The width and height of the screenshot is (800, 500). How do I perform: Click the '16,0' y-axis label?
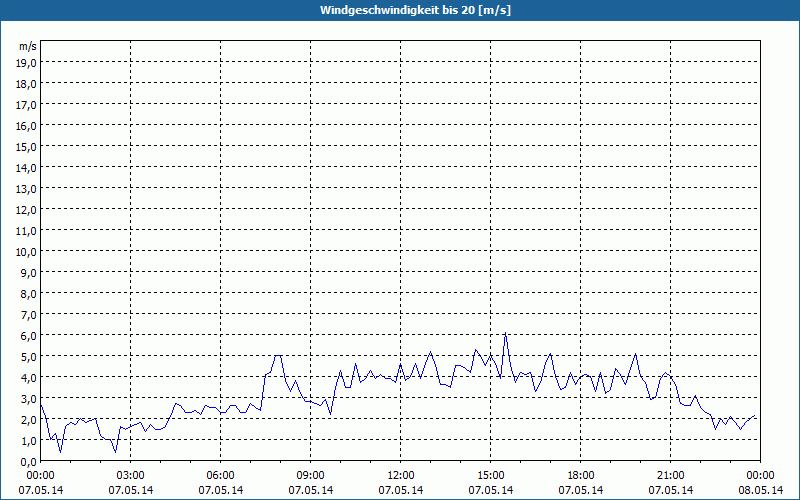(x=26, y=126)
